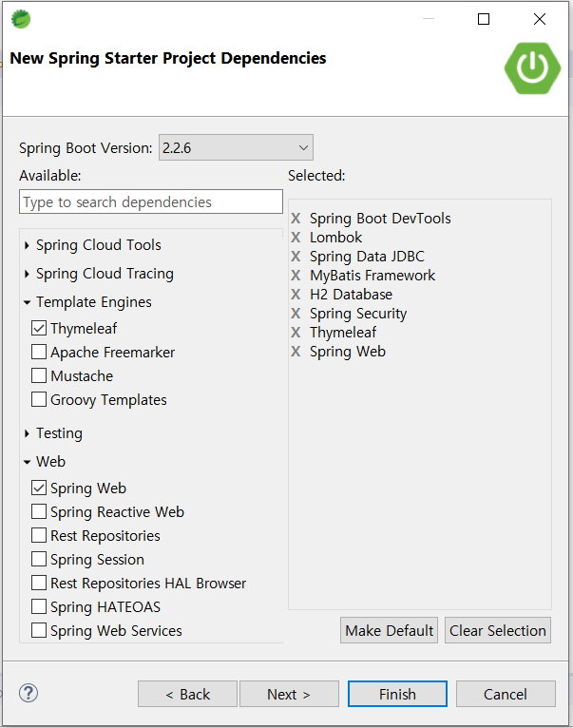Image resolution: width=573 pixels, height=728 pixels.
Task: Proceed with the Next button
Action: 289,694
